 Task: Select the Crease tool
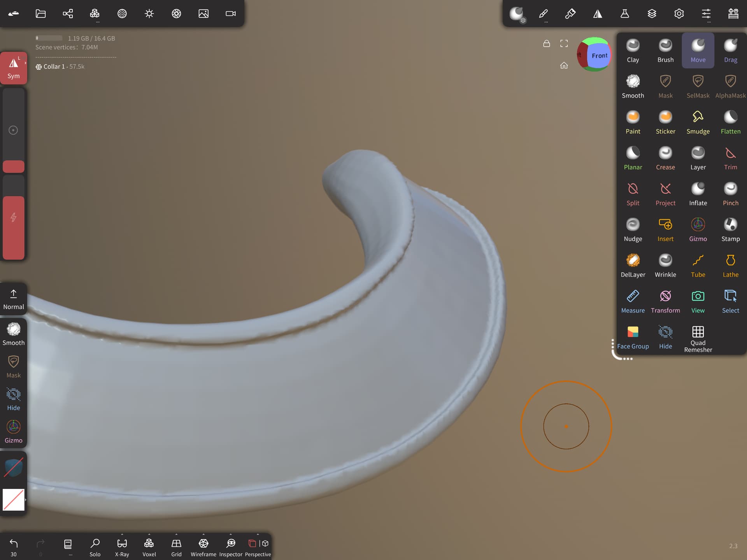tap(665, 158)
